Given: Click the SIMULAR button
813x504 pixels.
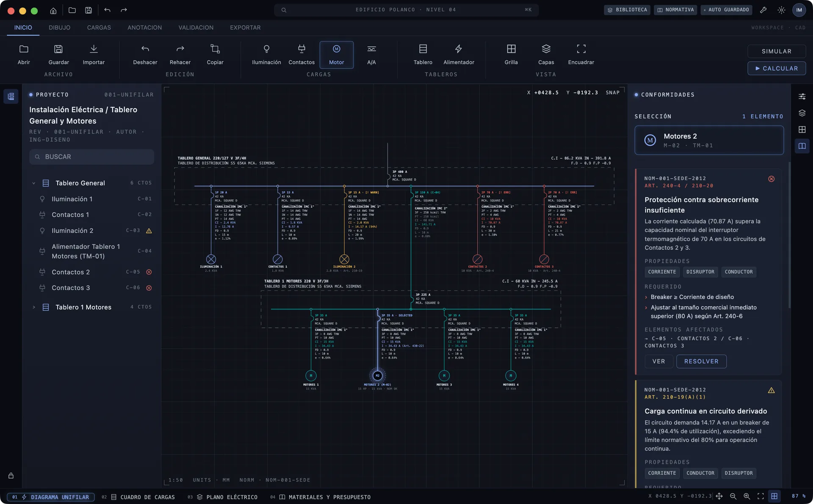Looking at the screenshot, I should click(x=777, y=51).
